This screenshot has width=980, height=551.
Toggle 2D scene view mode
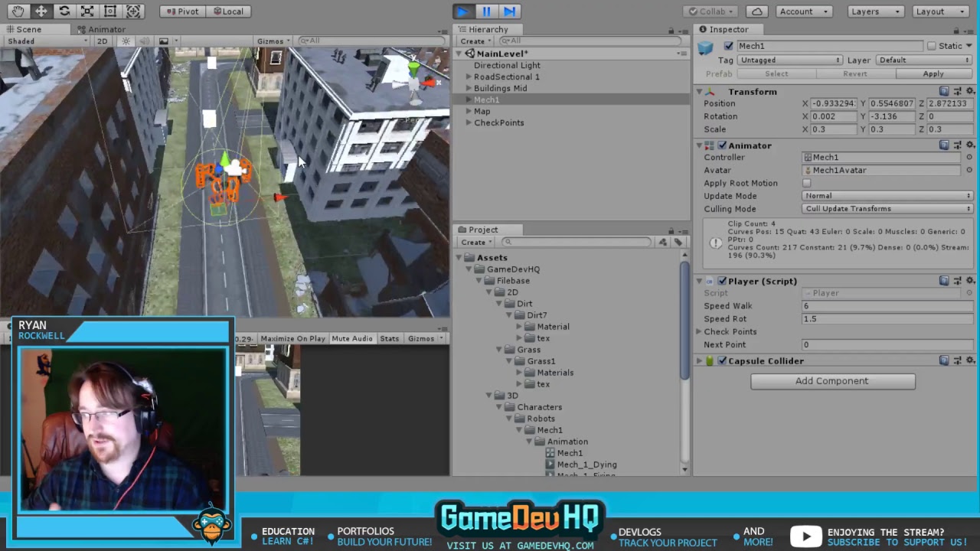click(102, 41)
